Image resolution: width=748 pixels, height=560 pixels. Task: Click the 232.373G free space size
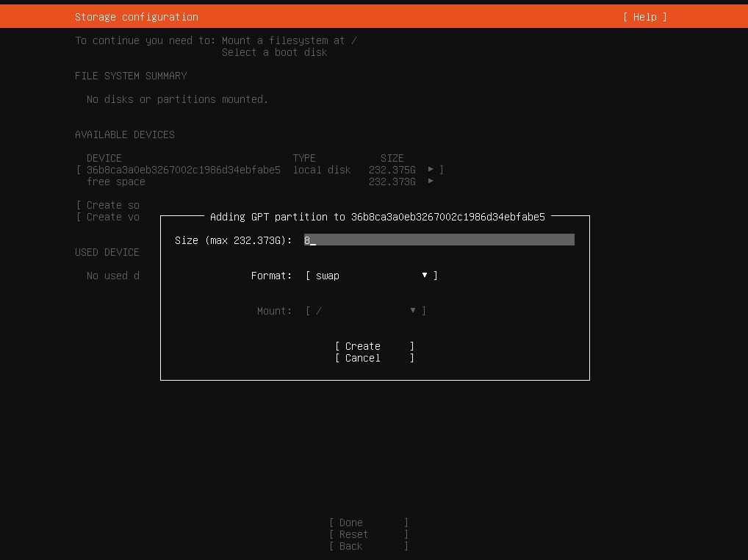point(392,182)
